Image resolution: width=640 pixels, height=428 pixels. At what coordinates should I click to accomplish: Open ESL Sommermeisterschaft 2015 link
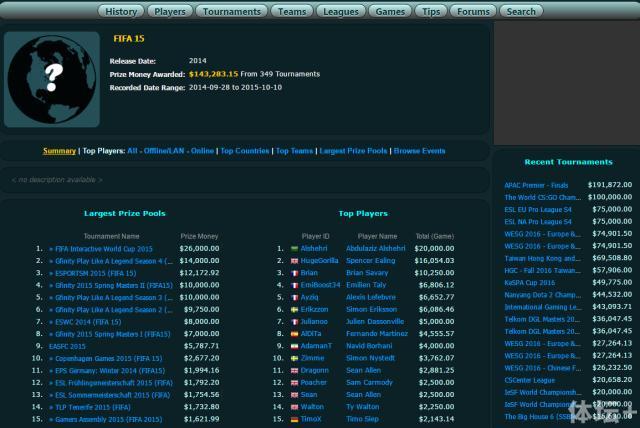(x=113, y=395)
